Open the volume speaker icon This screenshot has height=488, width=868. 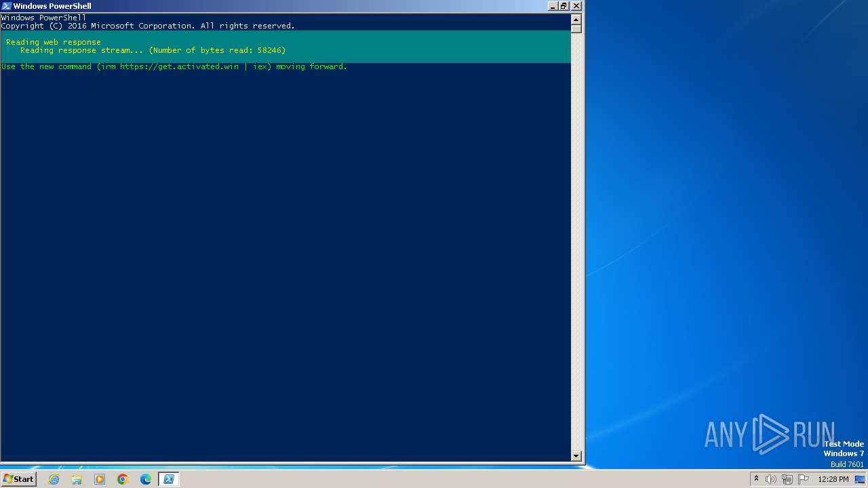click(771, 479)
